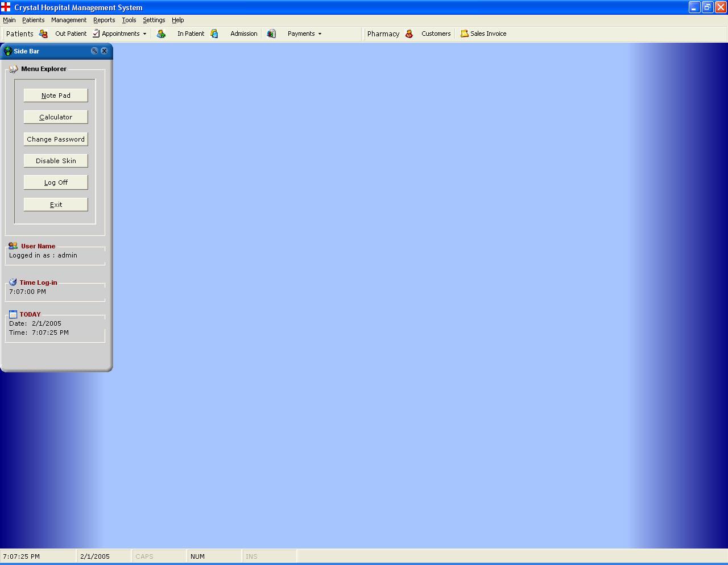Viewport: 728px width, 565px height.
Task: Launch Note Pad from Menu Explorer
Action: pyautogui.click(x=56, y=95)
